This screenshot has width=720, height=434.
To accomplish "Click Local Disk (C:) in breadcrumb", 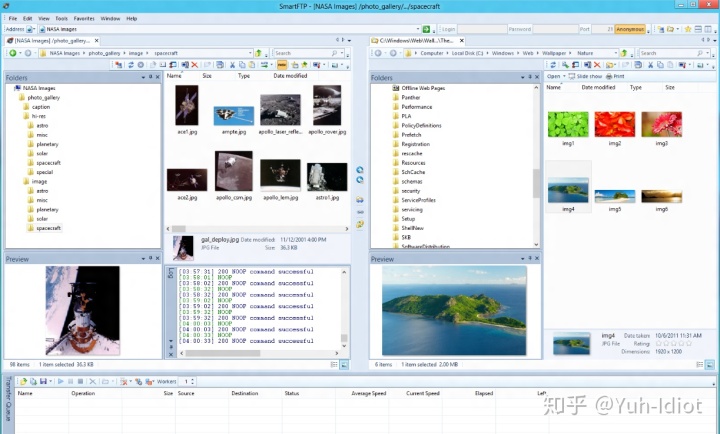I will (x=467, y=53).
